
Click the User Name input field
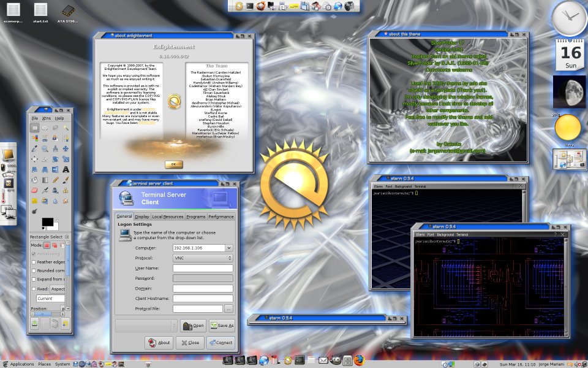coord(203,268)
